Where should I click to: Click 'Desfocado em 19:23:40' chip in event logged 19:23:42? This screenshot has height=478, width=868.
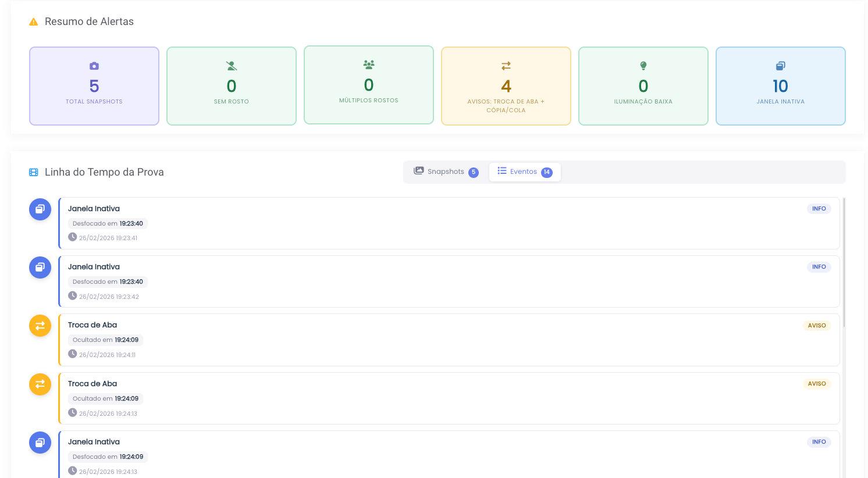[x=108, y=281]
